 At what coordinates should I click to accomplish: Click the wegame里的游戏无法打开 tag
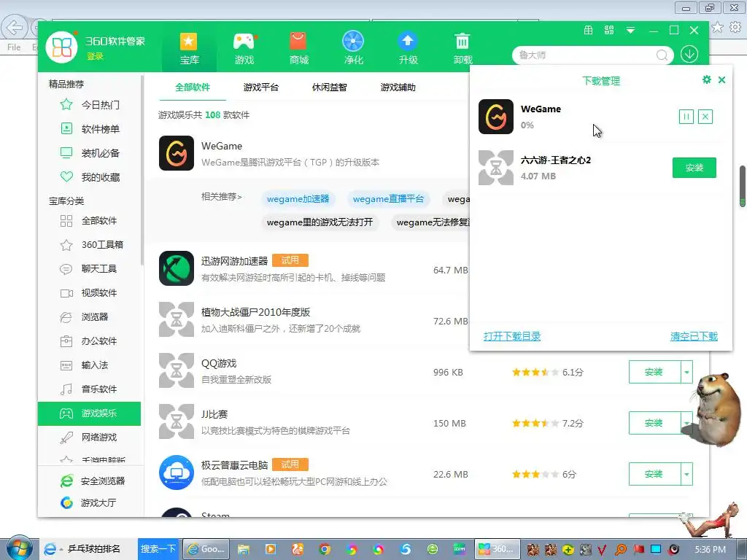[320, 222]
